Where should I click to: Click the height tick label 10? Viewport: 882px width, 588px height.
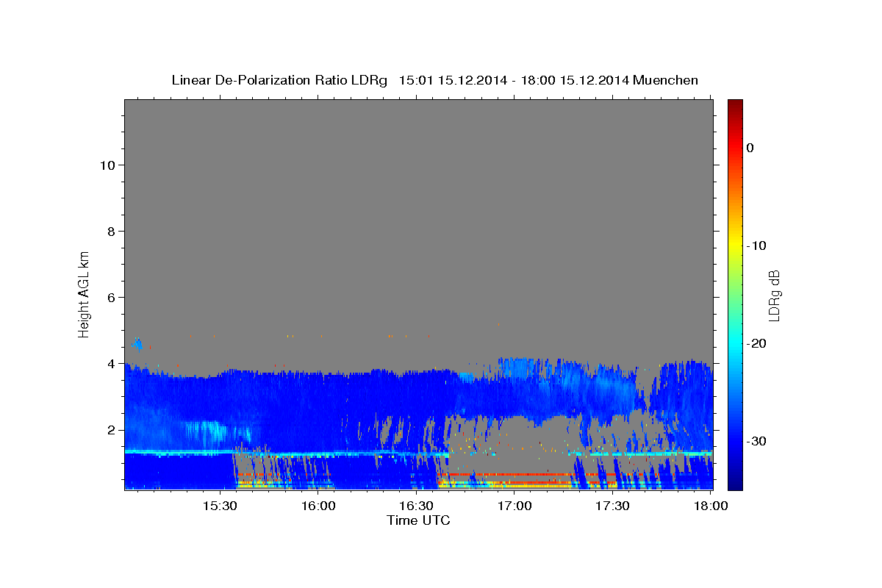[109, 165]
